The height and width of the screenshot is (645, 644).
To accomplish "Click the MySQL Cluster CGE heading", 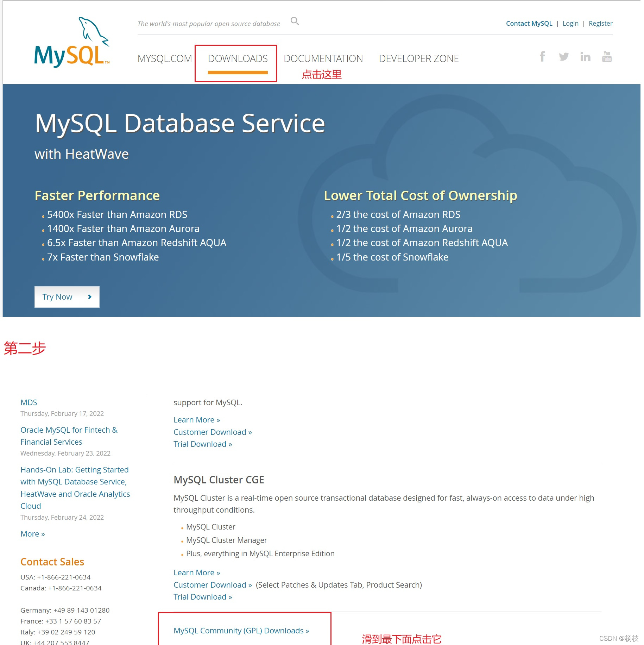I will (x=219, y=480).
